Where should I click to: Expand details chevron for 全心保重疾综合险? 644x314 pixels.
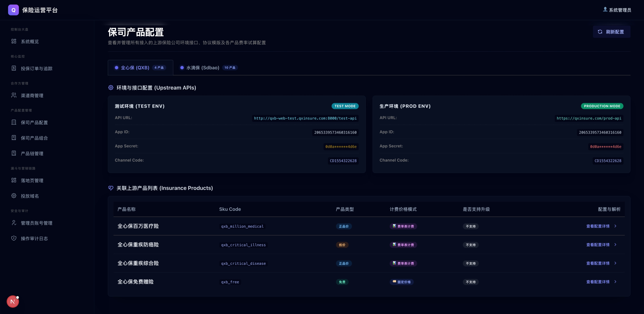tap(615, 263)
